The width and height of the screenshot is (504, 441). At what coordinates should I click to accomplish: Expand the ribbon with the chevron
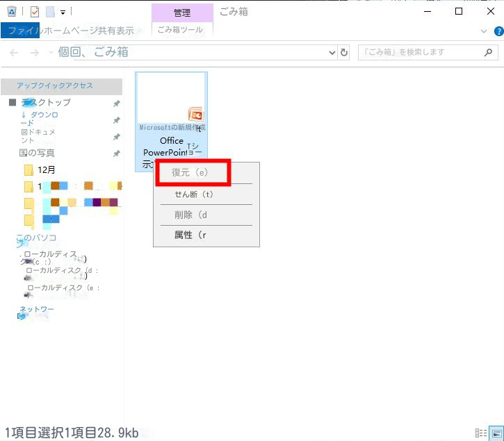click(483, 31)
